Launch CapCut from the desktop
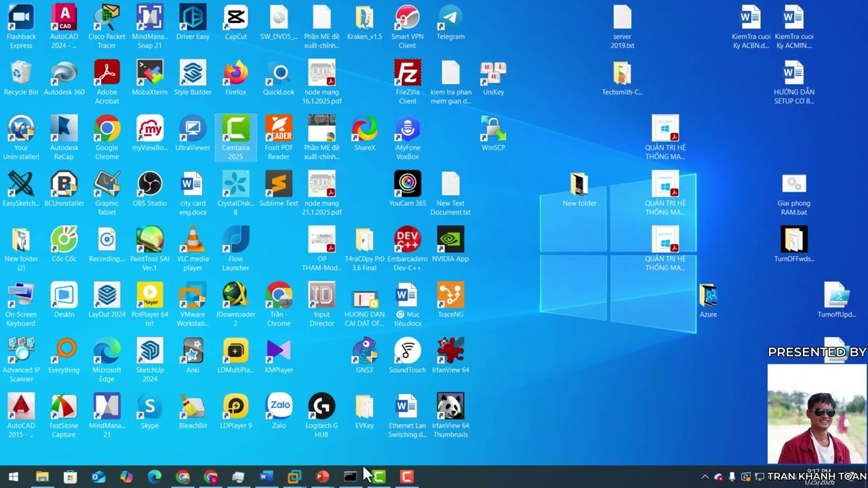The width and height of the screenshot is (868, 488). [235, 22]
